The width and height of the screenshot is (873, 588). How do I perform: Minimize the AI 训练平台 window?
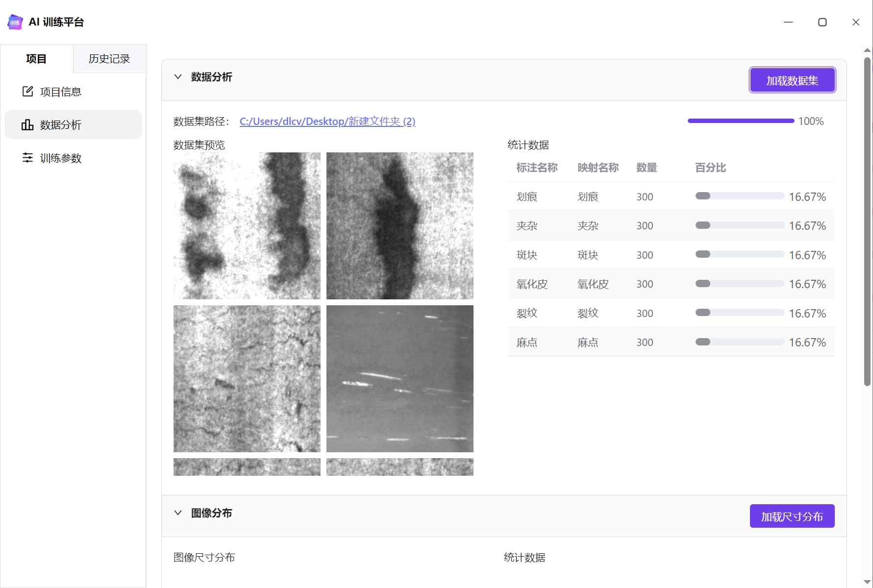tap(788, 22)
